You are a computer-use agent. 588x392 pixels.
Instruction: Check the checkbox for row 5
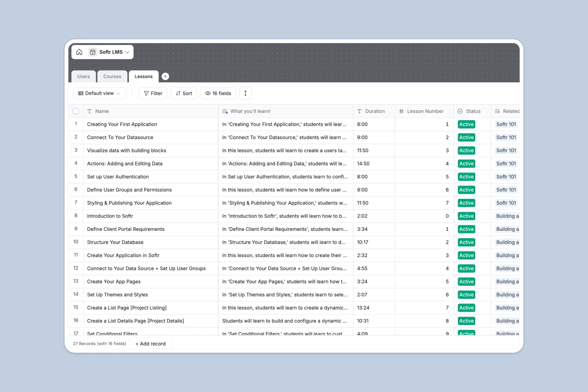coord(76,176)
